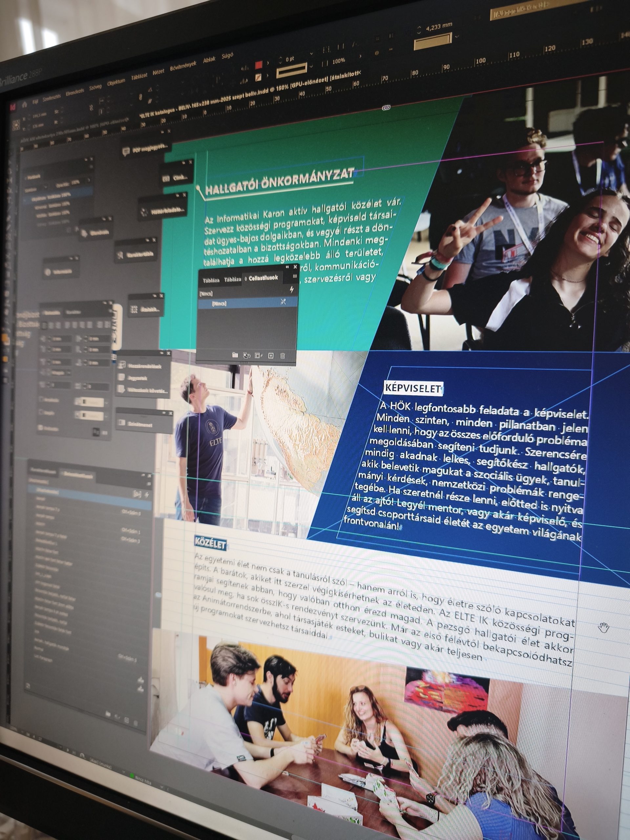Click the folder icon in Cellastílusok panel
This screenshot has width=630, height=840.
[235, 355]
